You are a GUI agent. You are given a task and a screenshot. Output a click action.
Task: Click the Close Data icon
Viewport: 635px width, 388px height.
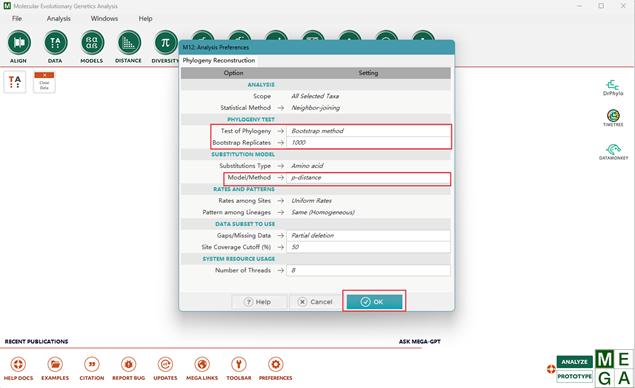pos(44,82)
